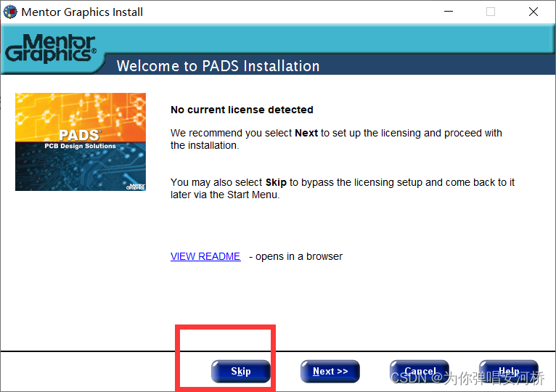Click the PADS PCB Design Solutions image
556x392 pixels.
[81, 142]
